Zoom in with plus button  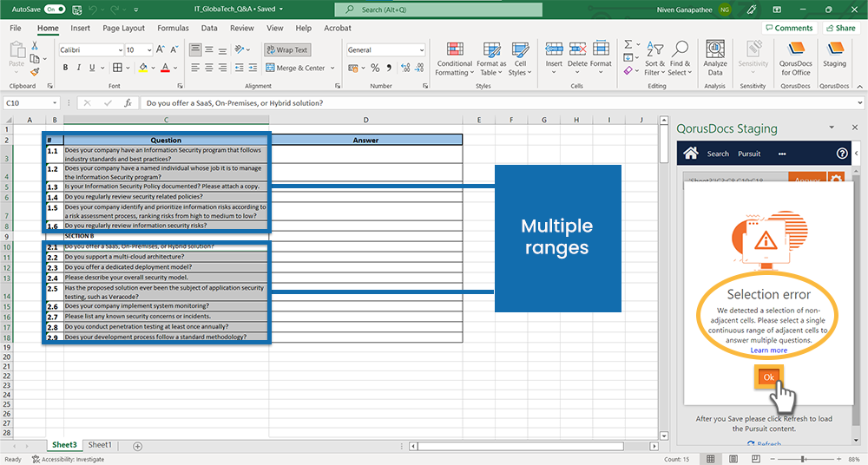pyautogui.click(x=839, y=459)
